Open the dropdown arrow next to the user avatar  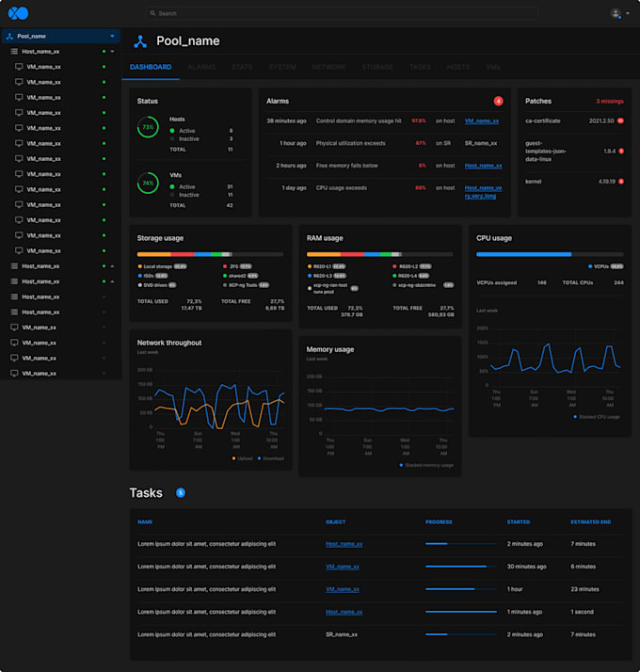(x=628, y=13)
